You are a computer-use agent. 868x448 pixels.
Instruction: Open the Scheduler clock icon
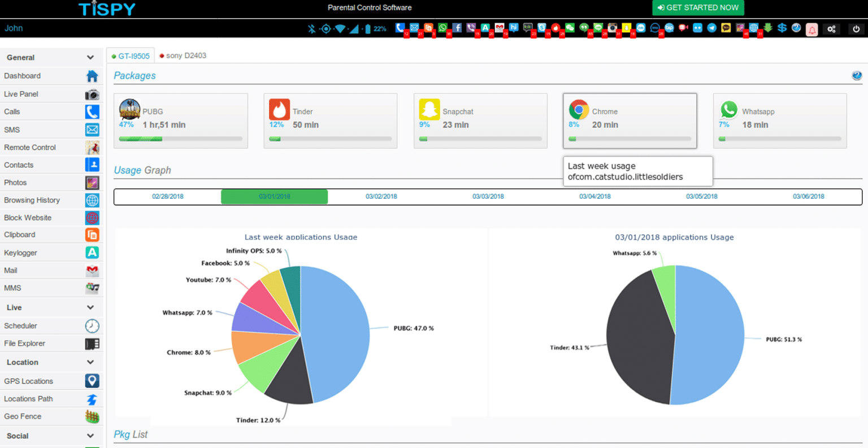click(92, 326)
